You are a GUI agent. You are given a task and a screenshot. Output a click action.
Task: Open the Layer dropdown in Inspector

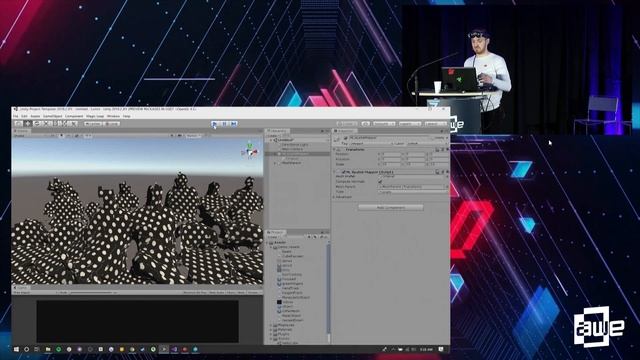click(x=427, y=144)
